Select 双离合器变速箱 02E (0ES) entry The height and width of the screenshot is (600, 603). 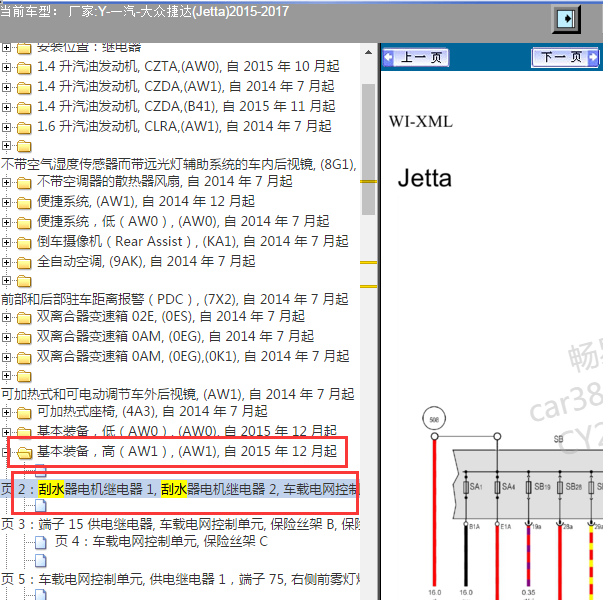click(171, 317)
